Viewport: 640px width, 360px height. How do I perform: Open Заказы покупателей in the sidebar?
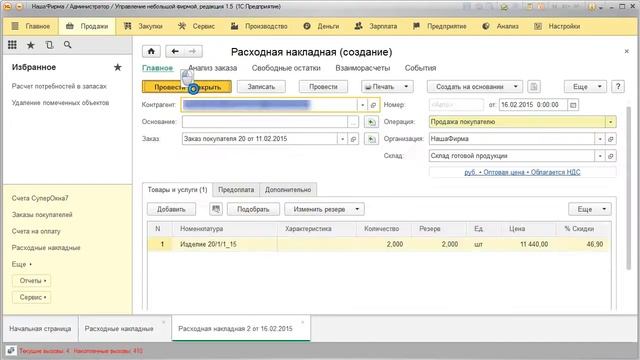(x=42, y=215)
